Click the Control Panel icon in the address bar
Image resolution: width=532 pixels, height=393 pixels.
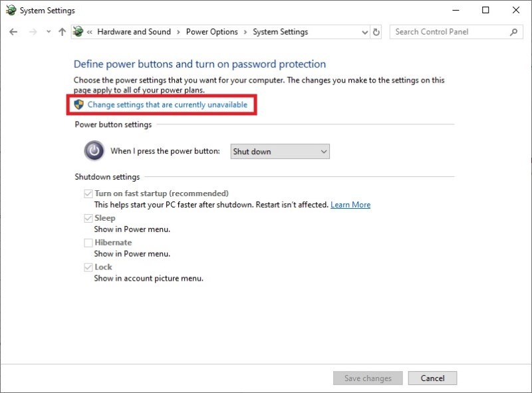coord(78,31)
